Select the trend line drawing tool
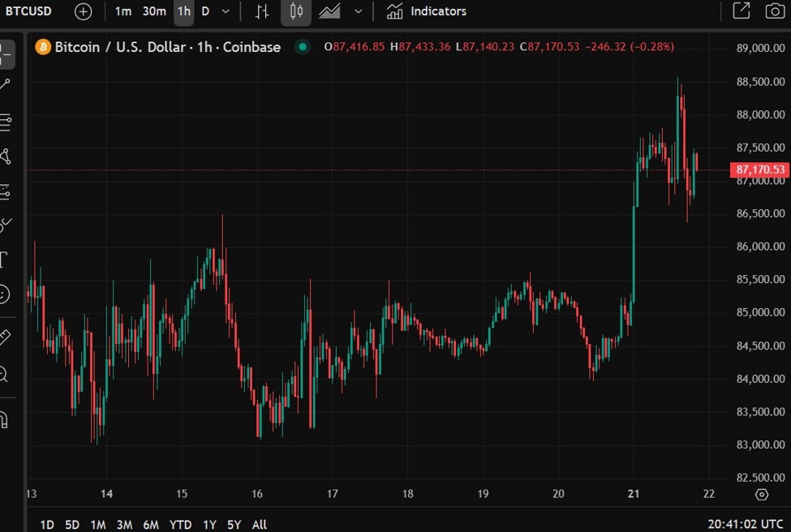 (x=5, y=84)
